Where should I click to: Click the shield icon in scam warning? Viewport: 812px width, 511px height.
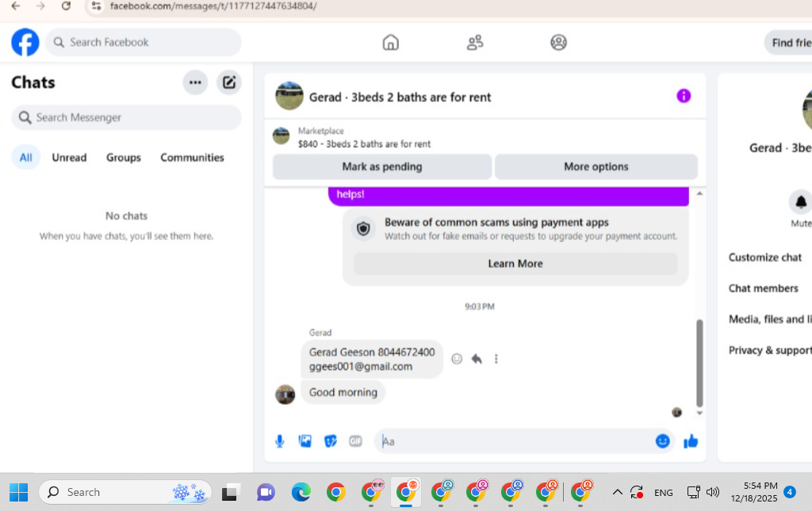pos(363,229)
